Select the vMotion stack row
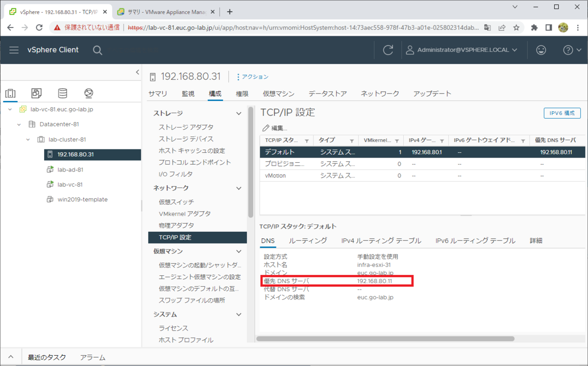The image size is (588, 366). (x=422, y=175)
